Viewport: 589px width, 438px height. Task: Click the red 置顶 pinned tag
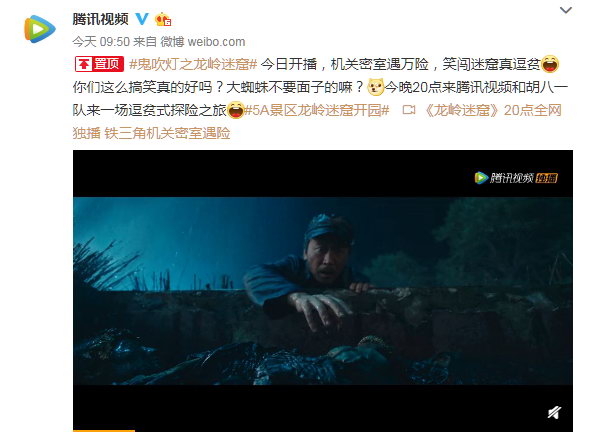(x=99, y=64)
